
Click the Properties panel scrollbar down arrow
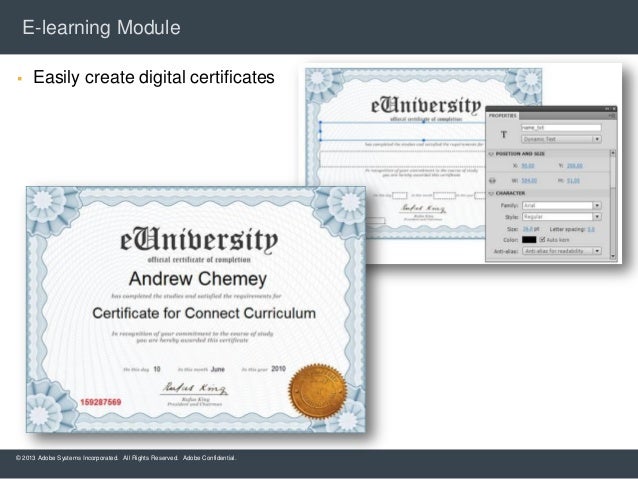pyautogui.click(x=613, y=256)
